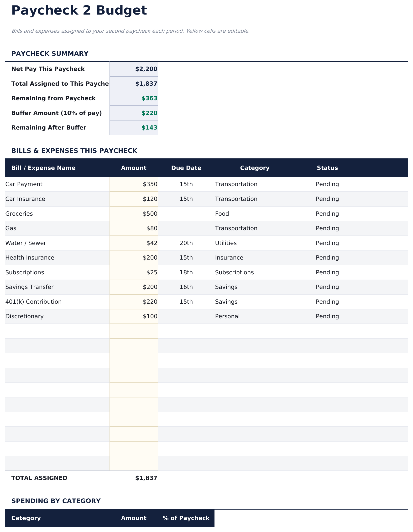Click the Discretionary amount cell
This screenshot has width=413, height=532.
pos(134,316)
